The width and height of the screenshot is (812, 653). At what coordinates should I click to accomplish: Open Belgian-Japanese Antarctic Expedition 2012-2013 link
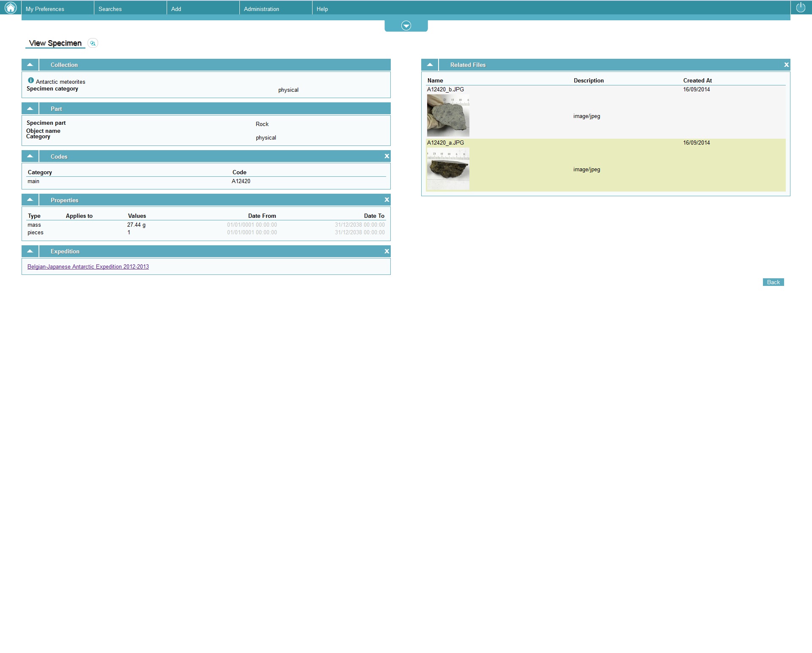pyautogui.click(x=88, y=266)
